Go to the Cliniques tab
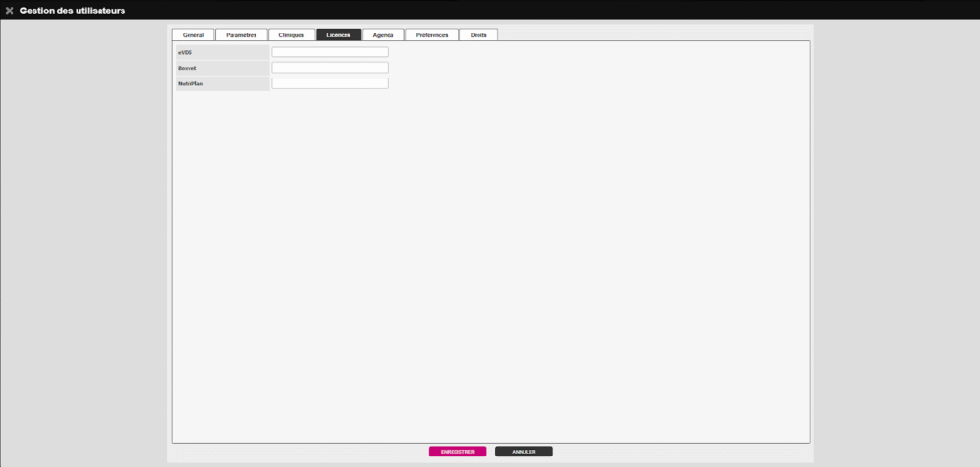The width and height of the screenshot is (980, 467). [x=291, y=34]
